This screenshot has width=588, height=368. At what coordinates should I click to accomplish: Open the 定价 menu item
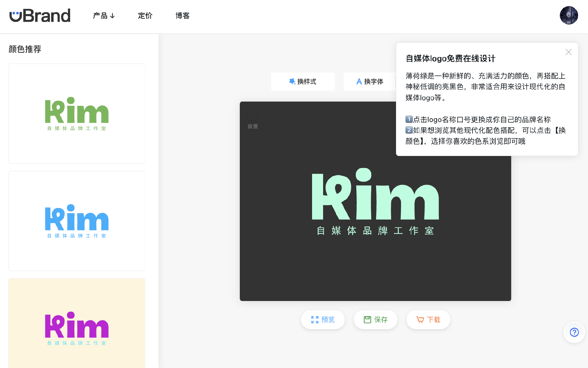pos(145,16)
